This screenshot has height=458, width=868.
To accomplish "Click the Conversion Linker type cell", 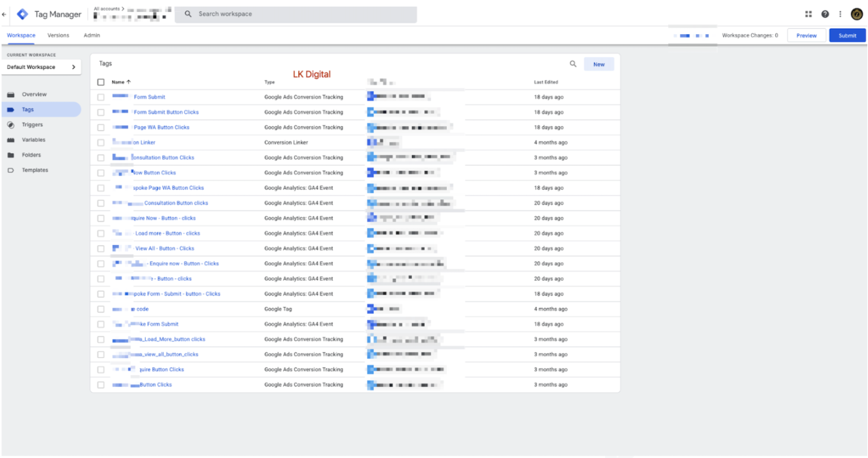I will (286, 143).
